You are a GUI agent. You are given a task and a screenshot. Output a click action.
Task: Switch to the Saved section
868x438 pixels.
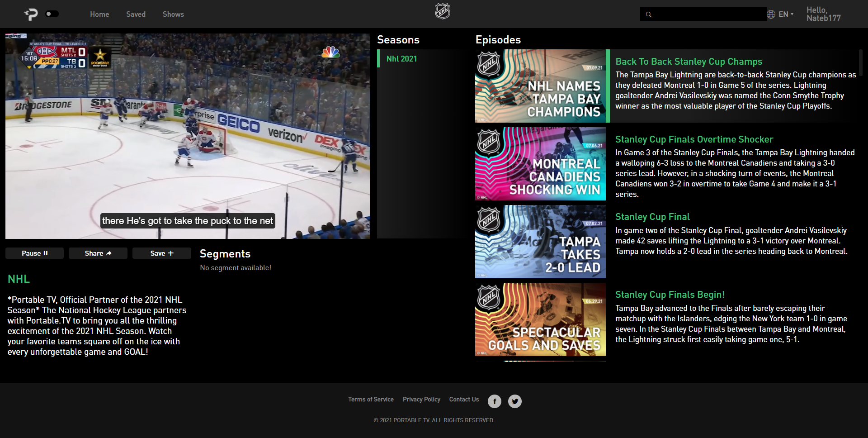(136, 14)
